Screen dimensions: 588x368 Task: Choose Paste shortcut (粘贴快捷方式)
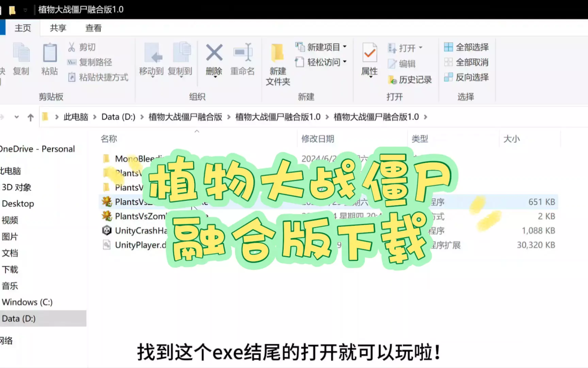(x=98, y=77)
